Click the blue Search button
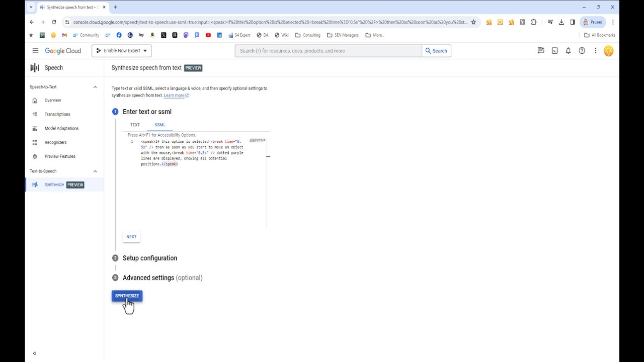The width and height of the screenshot is (644, 362). (436, 51)
